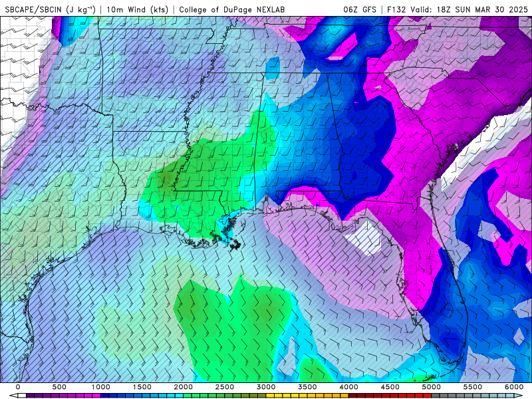Screen dimensions: 532x399
Task: Click the 2000 label on the color scale
Action: click(x=184, y=387)
